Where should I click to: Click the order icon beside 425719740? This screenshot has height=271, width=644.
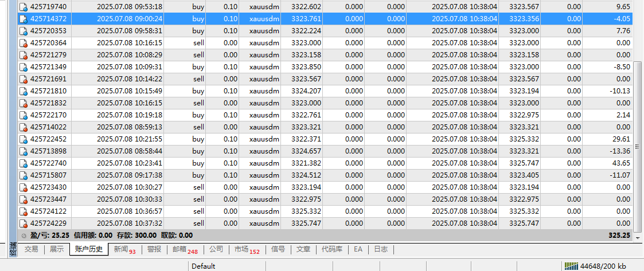point(24,6)
